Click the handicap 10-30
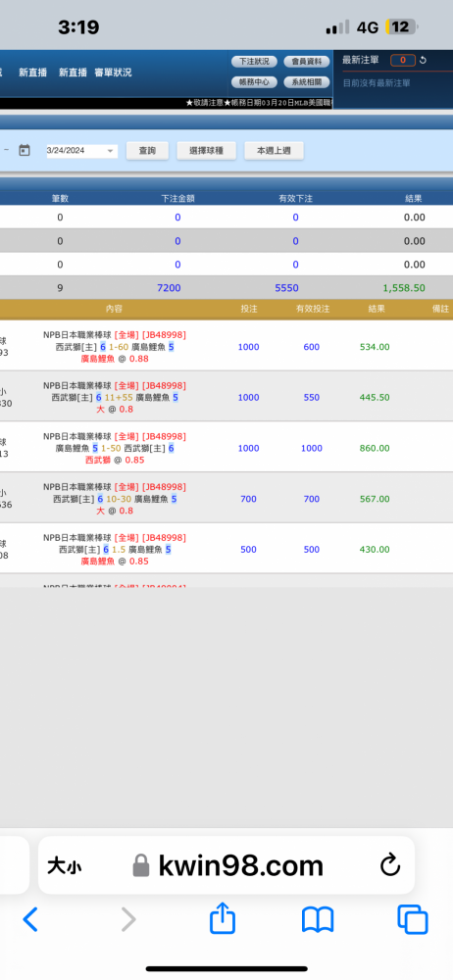This screenshot has height=980, width=453. 119,499
